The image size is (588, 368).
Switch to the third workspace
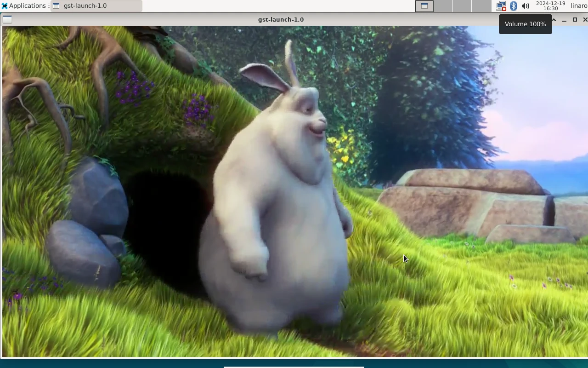point(462,6)
